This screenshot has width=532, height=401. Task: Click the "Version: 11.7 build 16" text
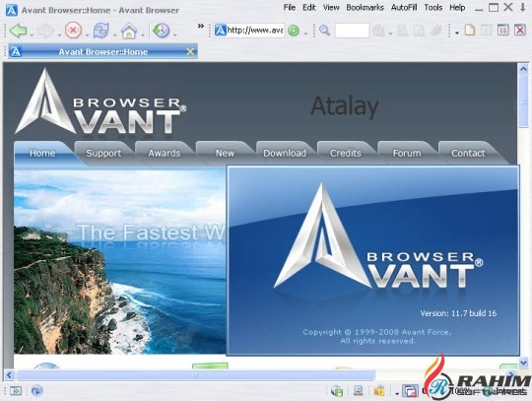tap(458, 313)
